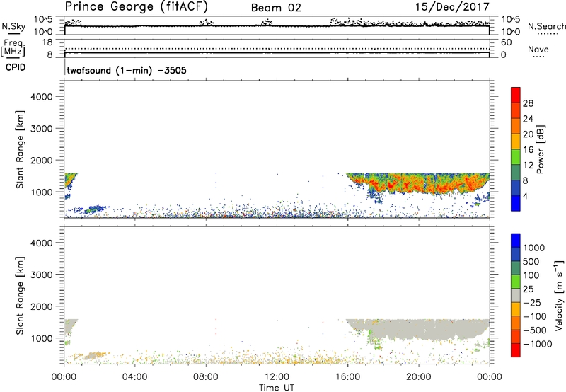Click the '16' value on power scale
The image size is (566, 392).
click(x=528, y=150)
